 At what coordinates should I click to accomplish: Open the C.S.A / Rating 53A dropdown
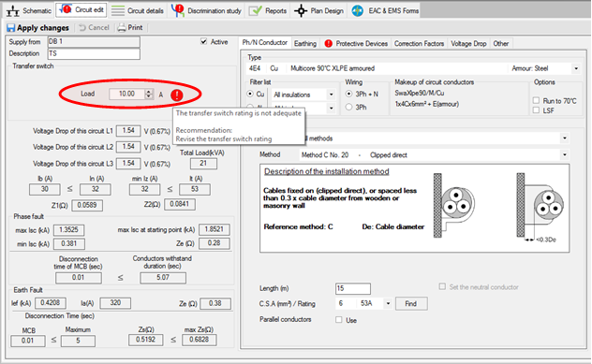click(x=388, y=303)
